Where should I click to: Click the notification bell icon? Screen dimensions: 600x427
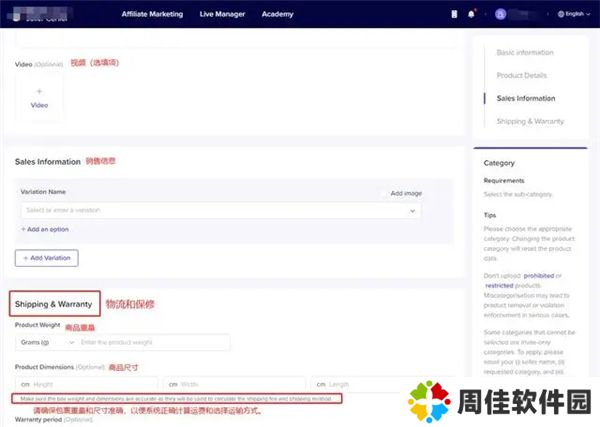tap(471, 14)
